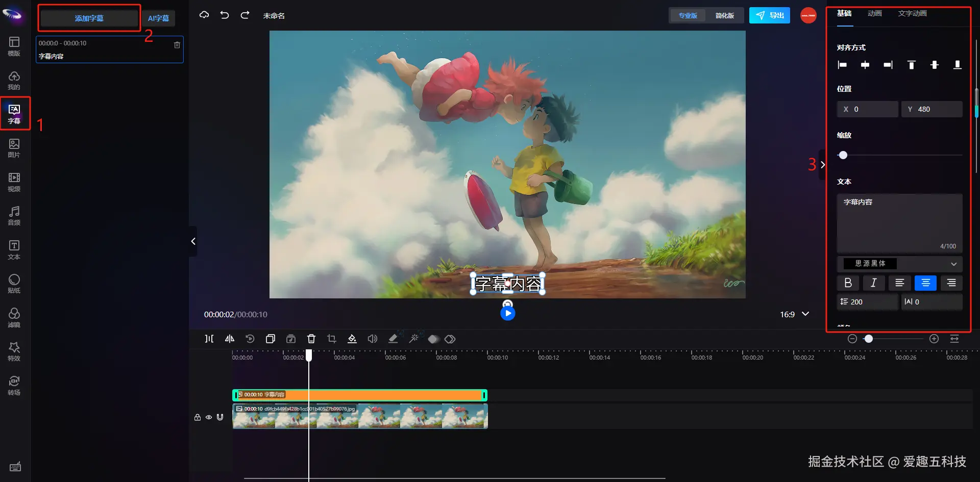Undo the last action
980x482 pixels.
pyautogui.click(x=225, y=15)
